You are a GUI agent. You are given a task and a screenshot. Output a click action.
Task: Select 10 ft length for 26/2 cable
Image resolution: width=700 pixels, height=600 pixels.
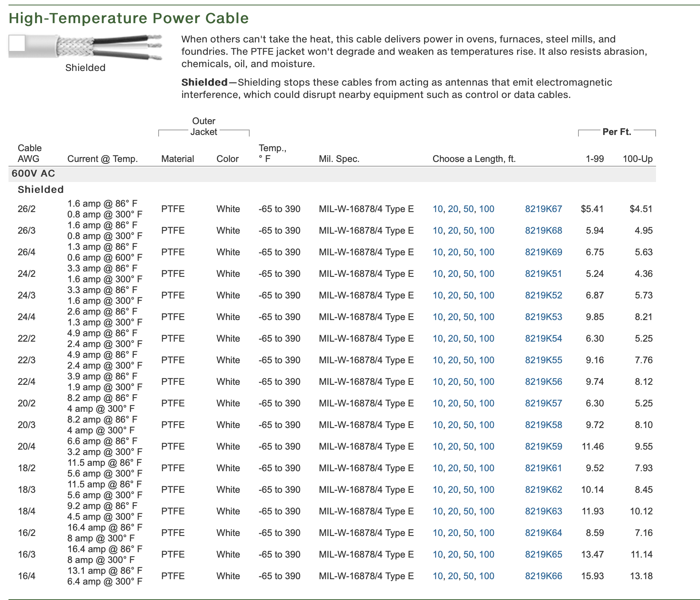point(438,209)
